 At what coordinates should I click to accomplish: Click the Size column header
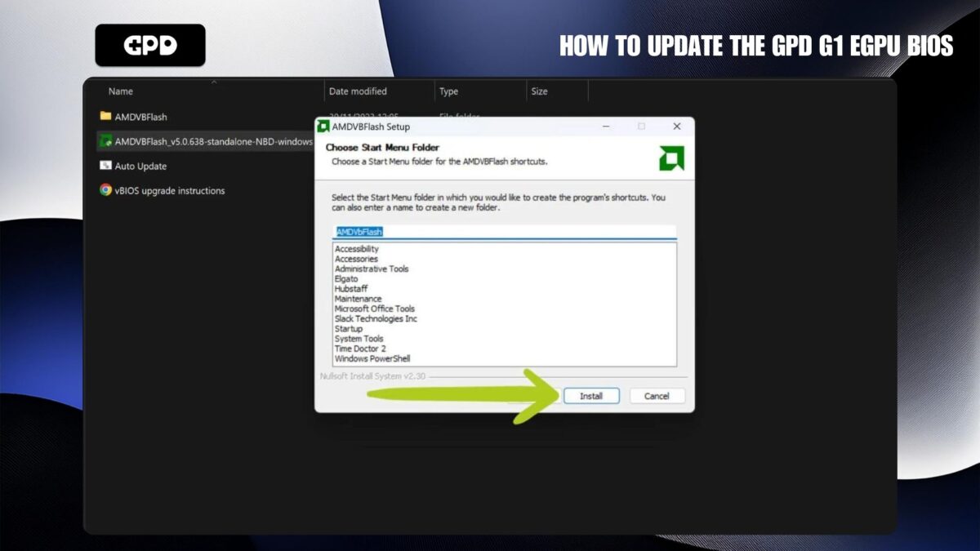539,91
